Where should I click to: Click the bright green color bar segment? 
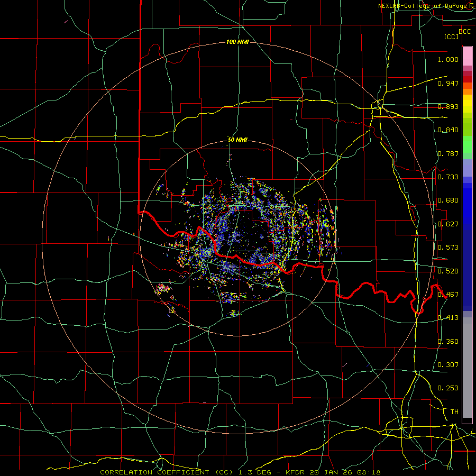click(x=467, y=144)
